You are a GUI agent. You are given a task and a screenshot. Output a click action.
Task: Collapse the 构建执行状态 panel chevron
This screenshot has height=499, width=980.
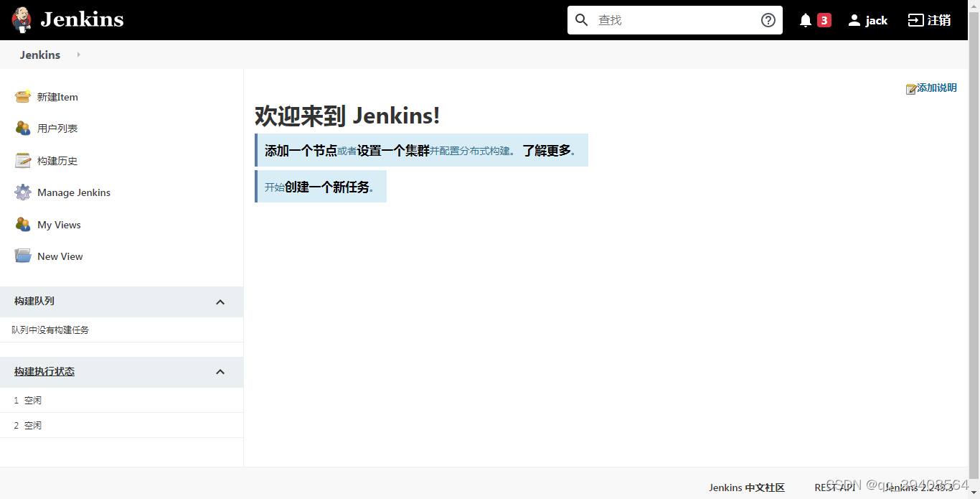point(220,372)
